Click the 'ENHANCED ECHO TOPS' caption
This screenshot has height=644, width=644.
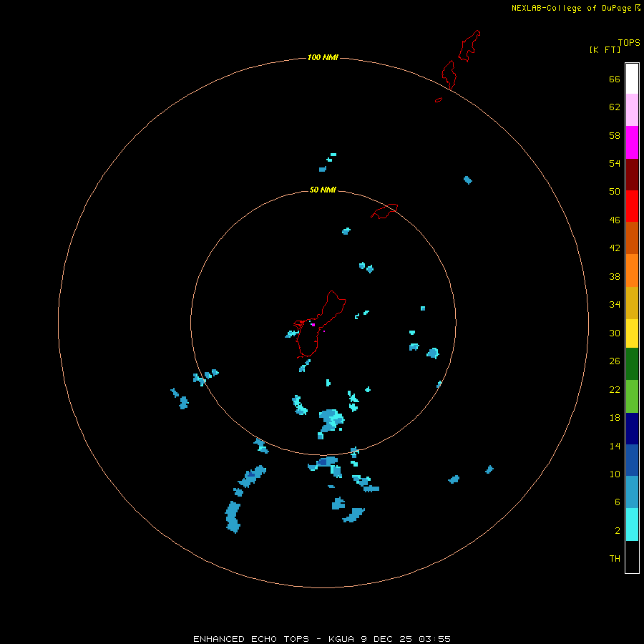point(251,639)
